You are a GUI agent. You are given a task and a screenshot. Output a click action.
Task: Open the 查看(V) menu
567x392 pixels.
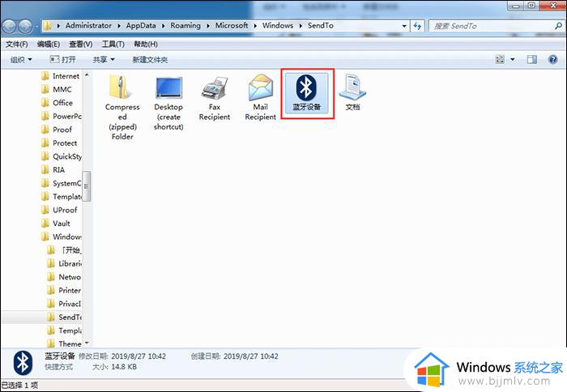[x=81, y=44]
